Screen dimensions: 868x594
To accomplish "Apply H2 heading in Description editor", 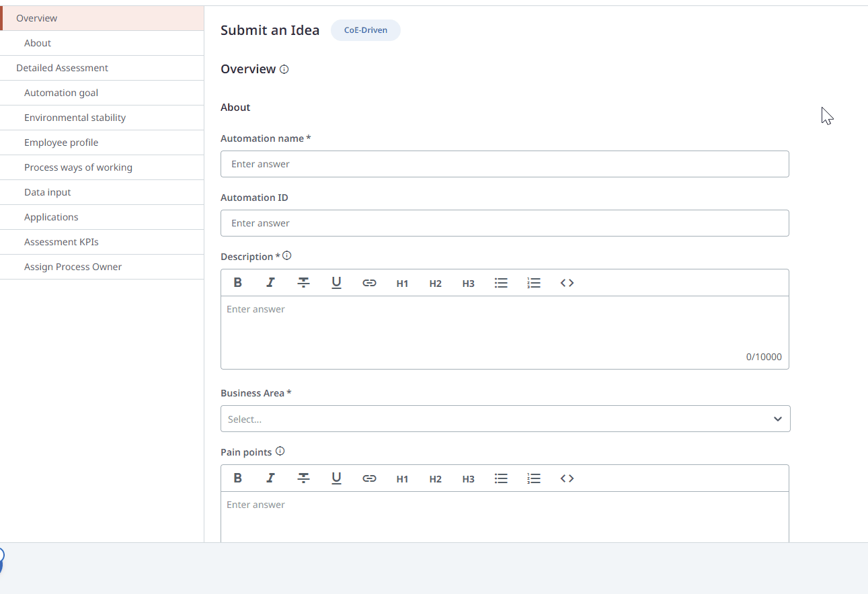I will click(x=435, y=283).
